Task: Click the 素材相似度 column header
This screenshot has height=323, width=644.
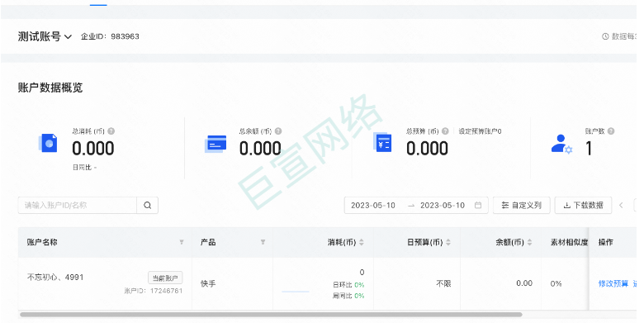Action: (569, 242)
